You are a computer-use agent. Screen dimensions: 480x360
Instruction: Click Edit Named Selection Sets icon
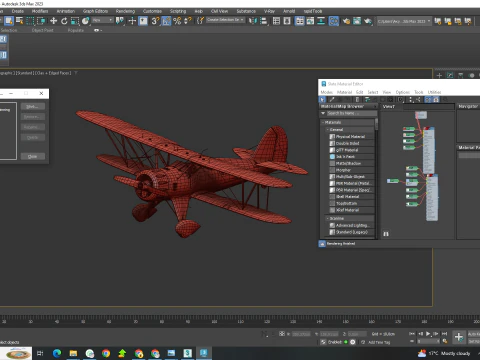pyautogui.click(x=200, y=21)
